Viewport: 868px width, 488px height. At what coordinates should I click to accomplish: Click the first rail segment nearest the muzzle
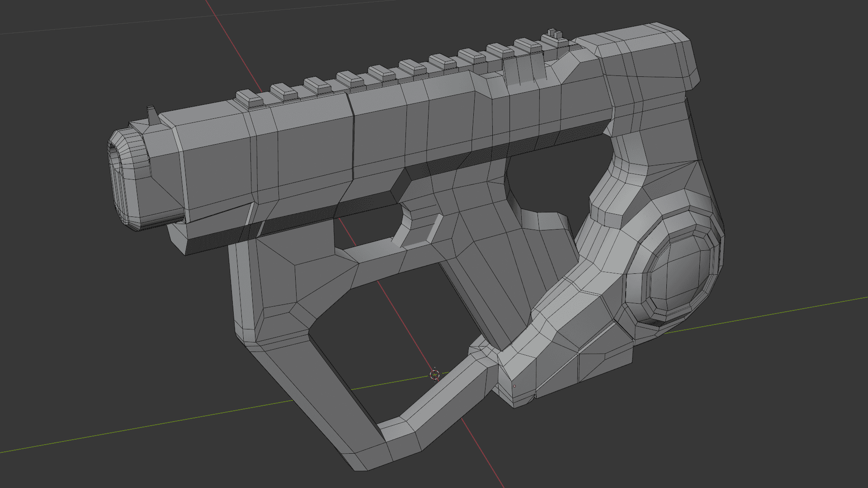coord(248,98)
